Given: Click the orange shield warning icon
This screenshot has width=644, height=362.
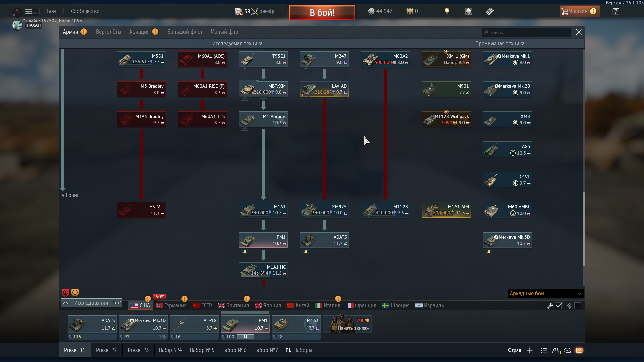Looking at the screenshot, I should tap(75, 293).
